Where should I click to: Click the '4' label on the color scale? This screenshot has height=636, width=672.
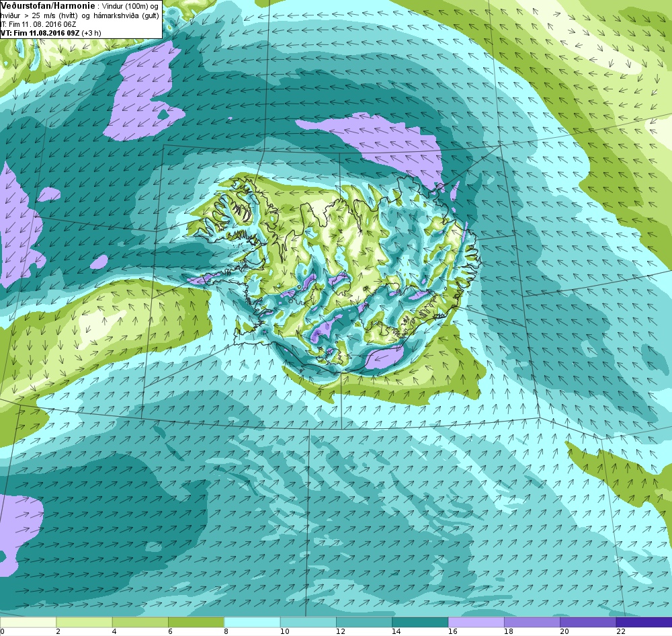pos(114,631)
